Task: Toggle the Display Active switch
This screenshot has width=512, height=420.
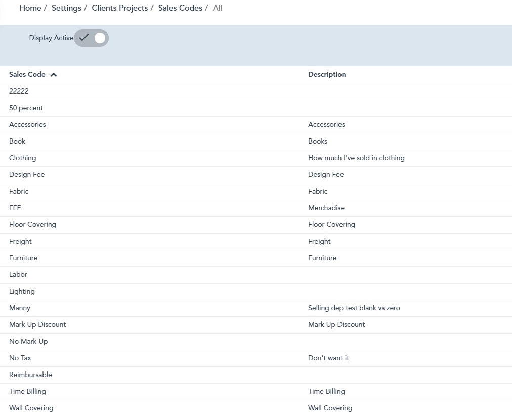Action: coord(91,38)
